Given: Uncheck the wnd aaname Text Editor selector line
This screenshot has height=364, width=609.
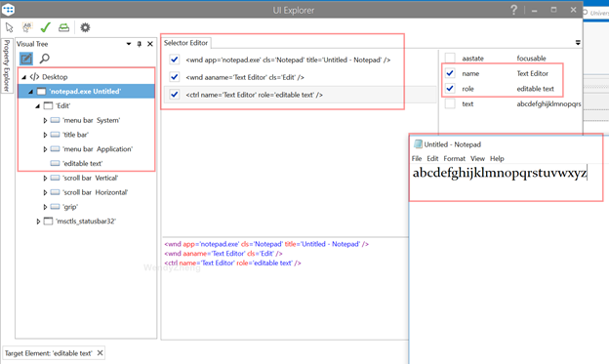Looking at the screenshot, I should [175, 77].
